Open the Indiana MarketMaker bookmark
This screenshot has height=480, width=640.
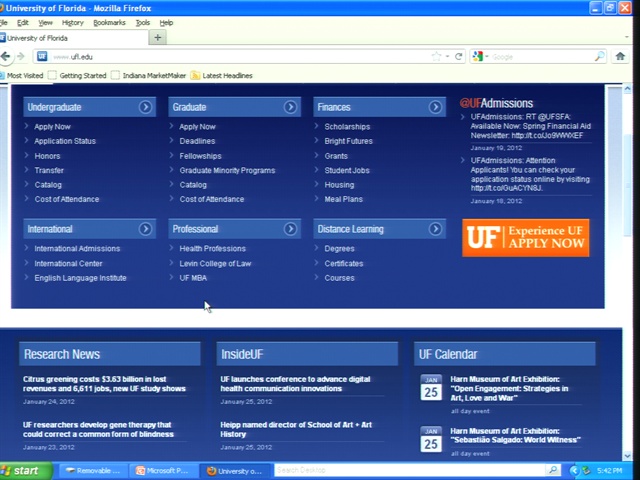coord(149,76)
